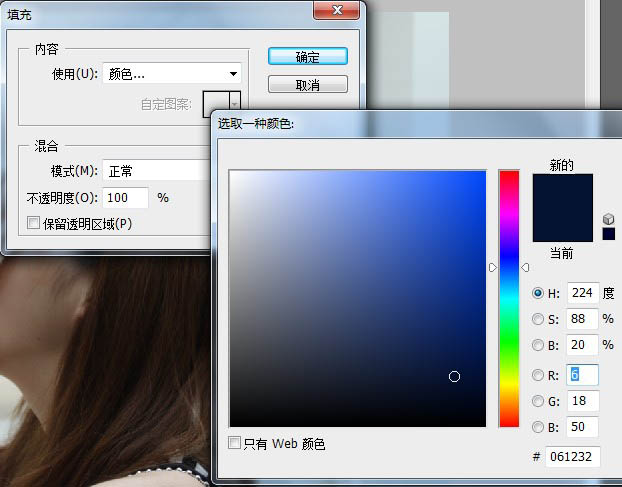This screenshot has width=622, height=487.
Task: Tick the 保留透明区域 checkbox
Action: coord(34,223)
